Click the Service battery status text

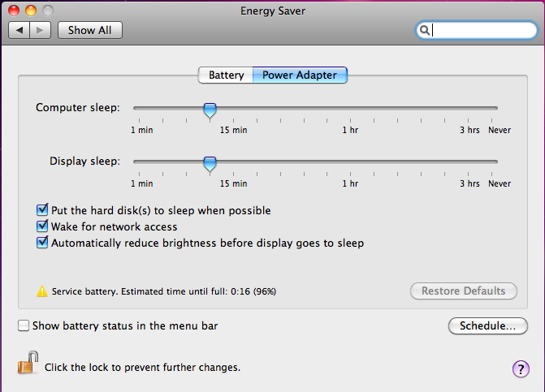point(164,291)
